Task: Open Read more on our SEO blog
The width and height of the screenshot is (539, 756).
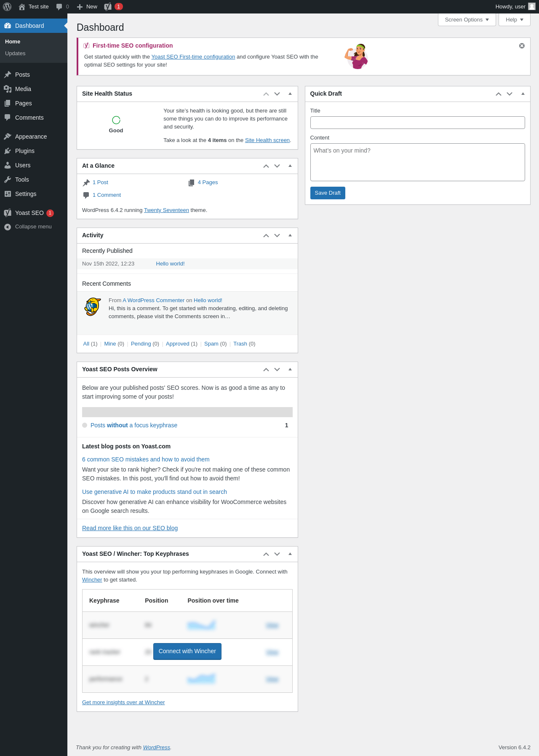Action: pyautogui.click(x=130, y=528)
